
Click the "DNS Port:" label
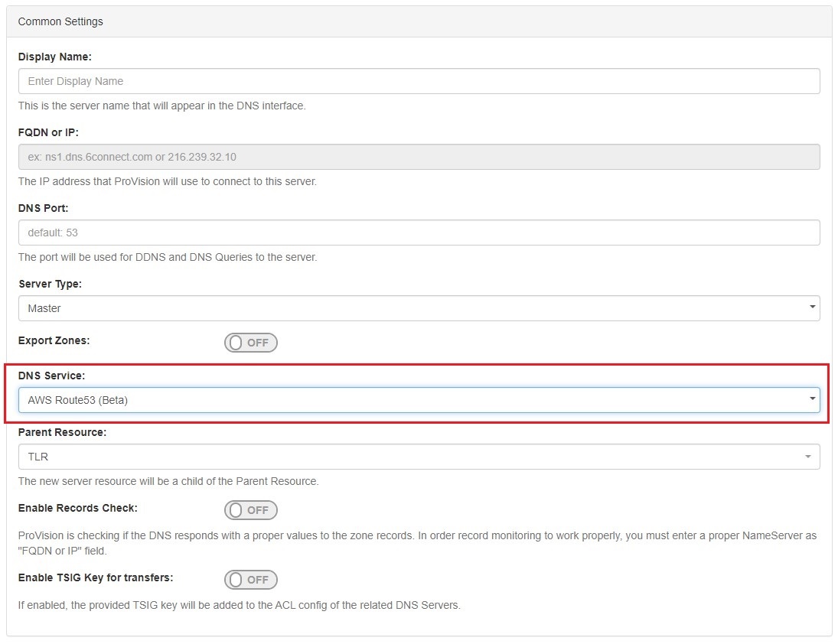pos(44,208)
